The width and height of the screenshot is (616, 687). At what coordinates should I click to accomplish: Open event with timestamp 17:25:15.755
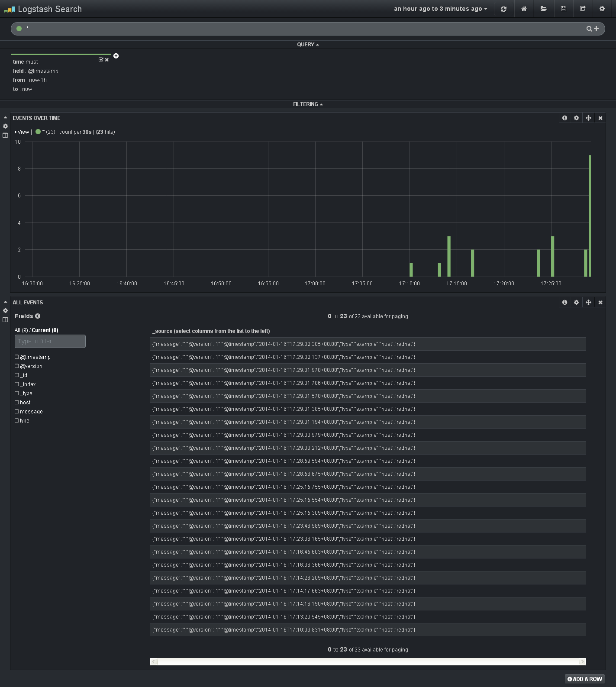point(368,487)
